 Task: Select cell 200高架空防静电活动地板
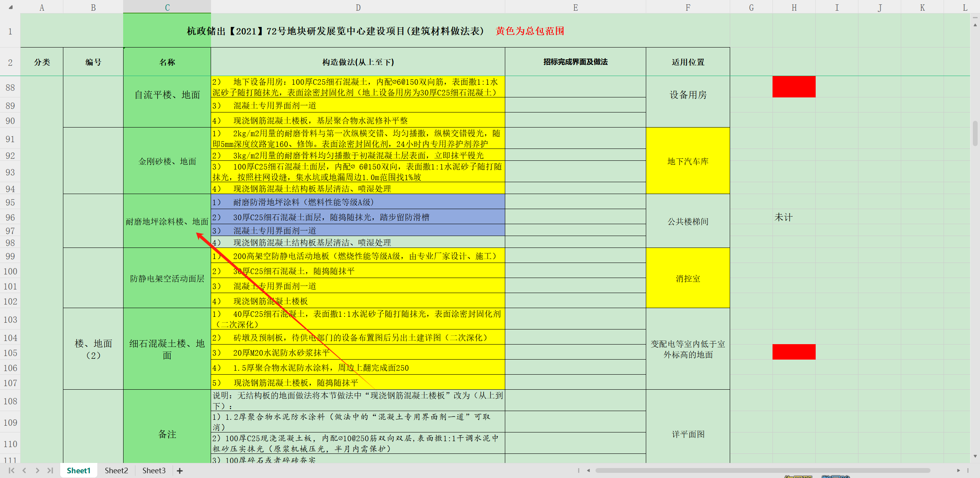pyautogui.click(x=358, y=256)
